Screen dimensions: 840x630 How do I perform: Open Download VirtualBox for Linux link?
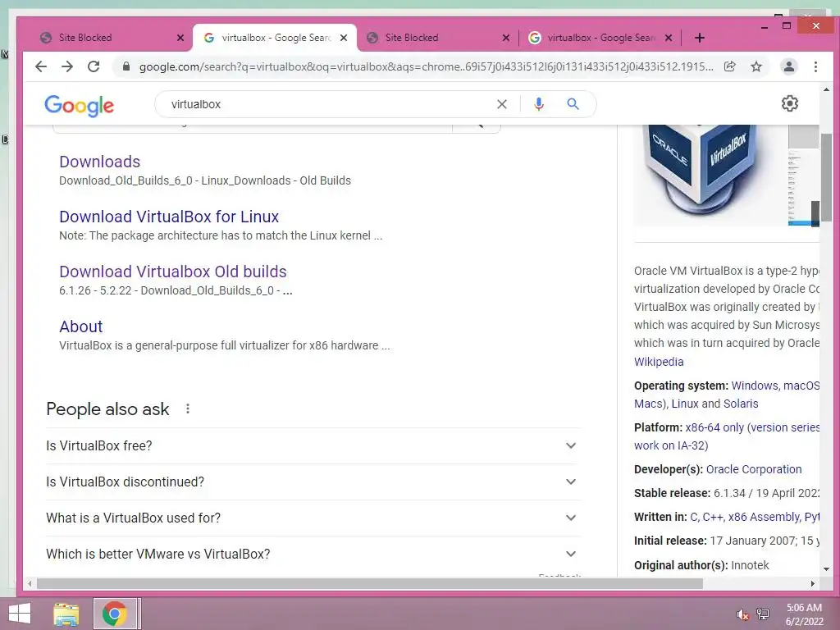pos(169,217)
